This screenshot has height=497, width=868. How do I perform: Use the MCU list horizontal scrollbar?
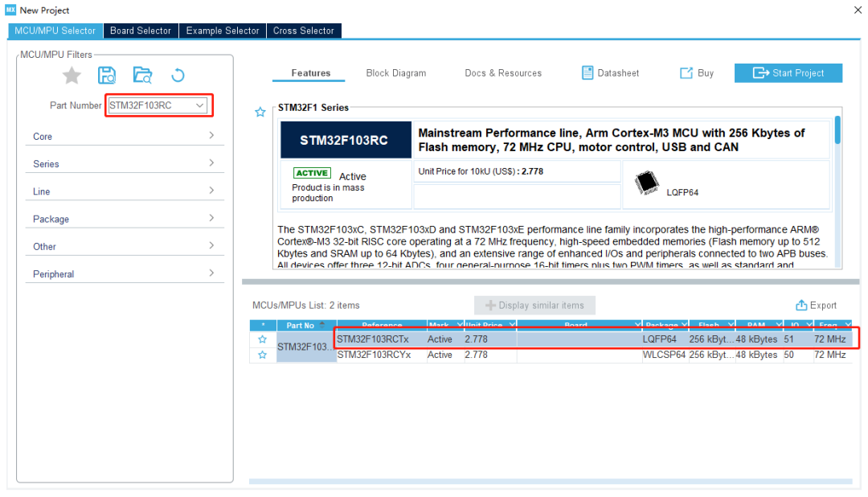point(551,482)
